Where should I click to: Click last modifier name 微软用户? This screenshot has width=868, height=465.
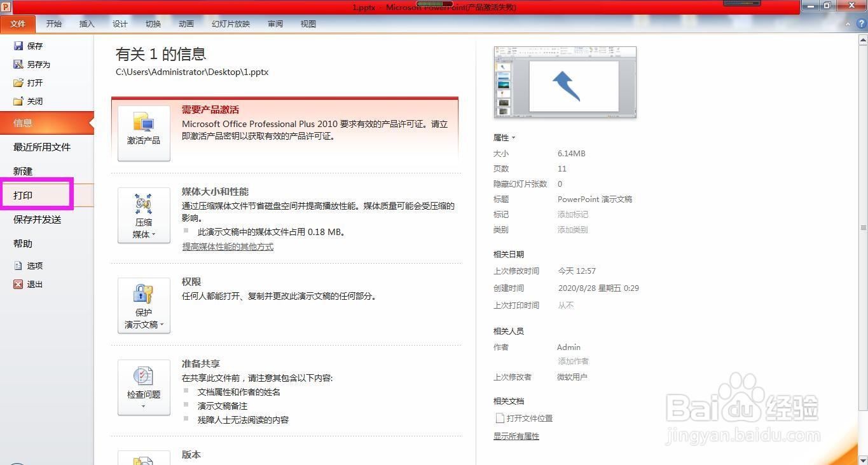point(572,377)
